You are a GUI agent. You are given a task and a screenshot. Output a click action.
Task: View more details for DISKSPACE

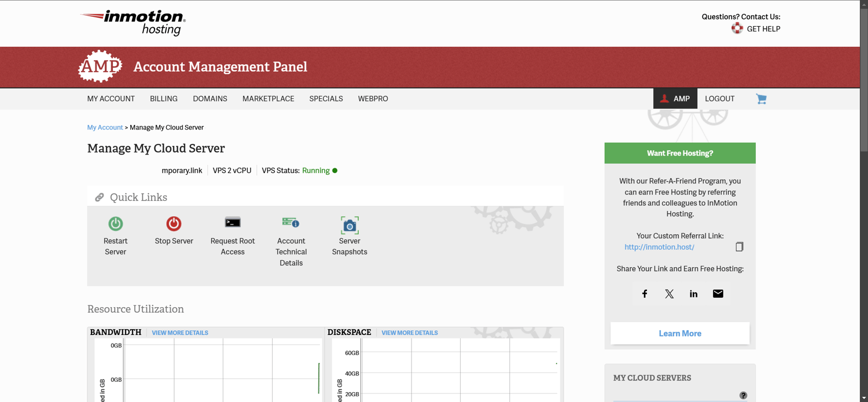tap(410, 333)
